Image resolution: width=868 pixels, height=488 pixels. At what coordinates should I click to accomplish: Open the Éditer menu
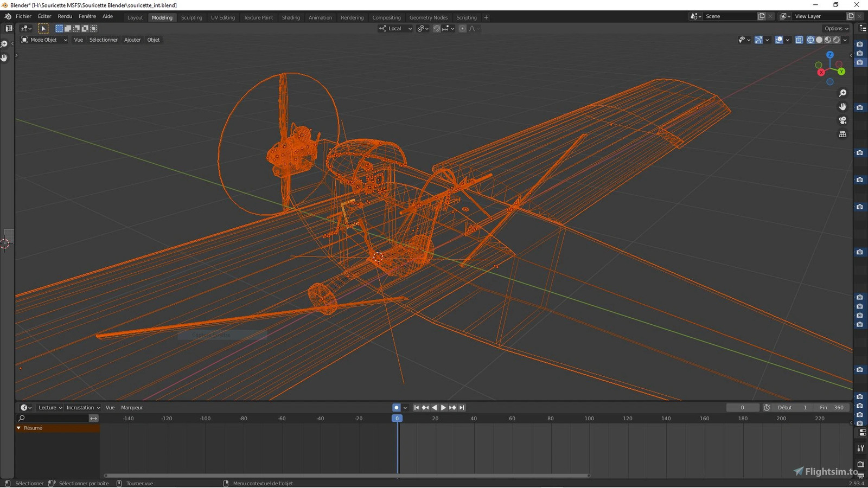pyautogui.click(x=44, y=16)
